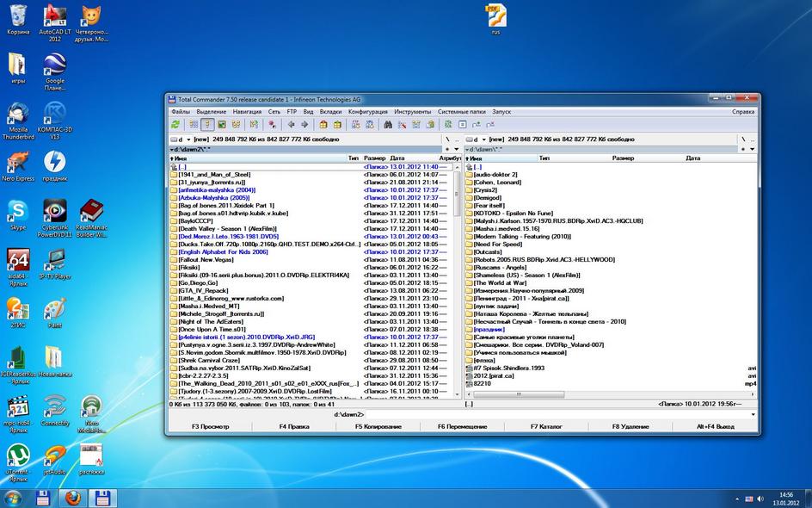This screenshot has width=812, height=508.
Task: Open Google Earth desktop shortcut
Action: click(x=55, y=71)
